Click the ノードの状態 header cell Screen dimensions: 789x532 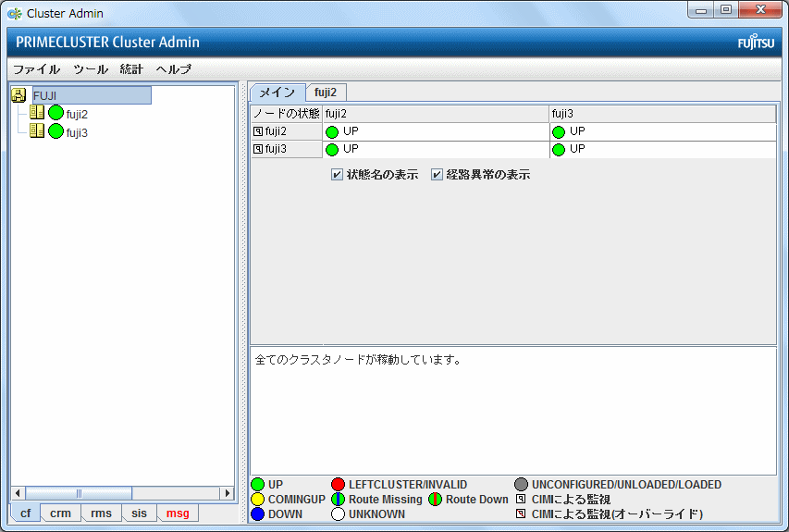coord(287,114)
